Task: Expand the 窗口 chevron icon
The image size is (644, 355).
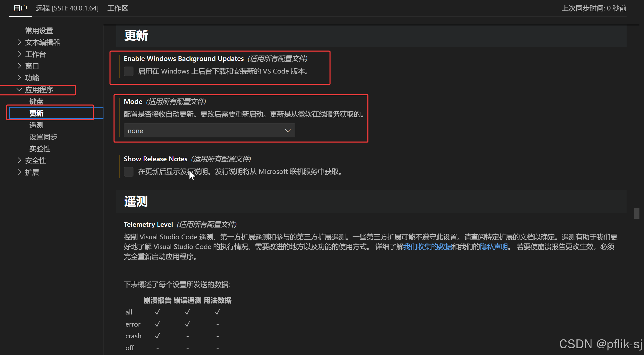Action: [19, 66]
